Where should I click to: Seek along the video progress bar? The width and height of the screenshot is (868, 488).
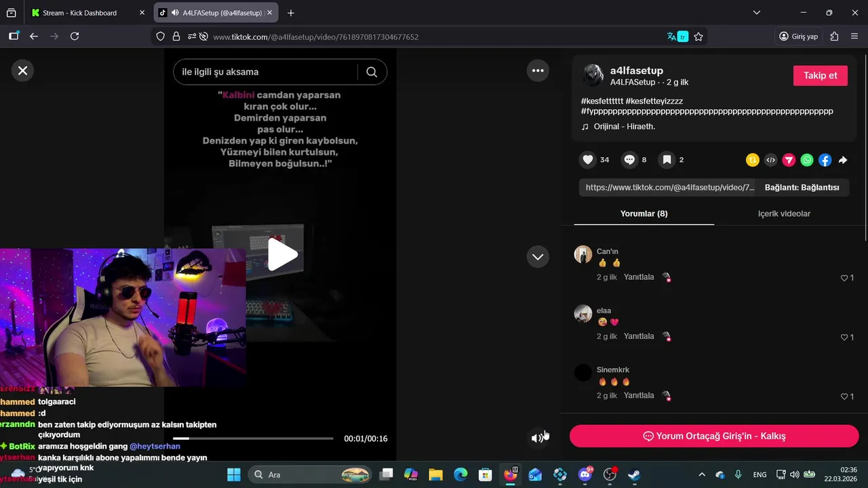click(253, 439)
